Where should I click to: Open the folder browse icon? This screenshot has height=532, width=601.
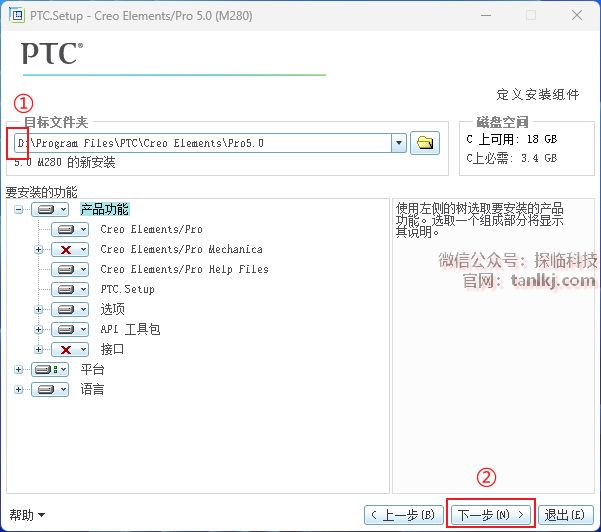click(425, 143)
